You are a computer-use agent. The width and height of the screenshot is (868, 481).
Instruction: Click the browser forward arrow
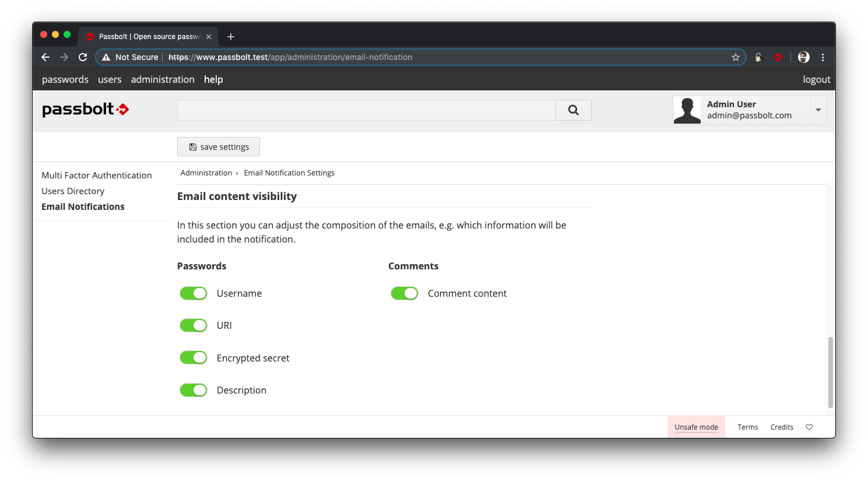pos(64,57)
